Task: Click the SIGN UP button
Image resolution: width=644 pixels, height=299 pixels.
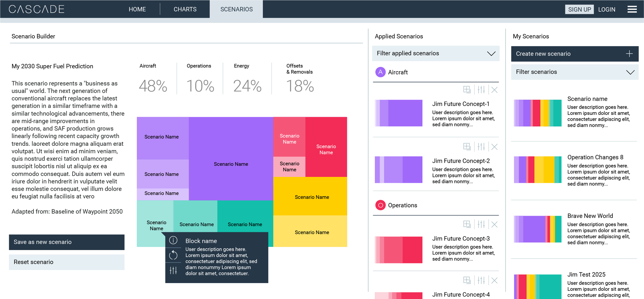Action: [579, 9]
